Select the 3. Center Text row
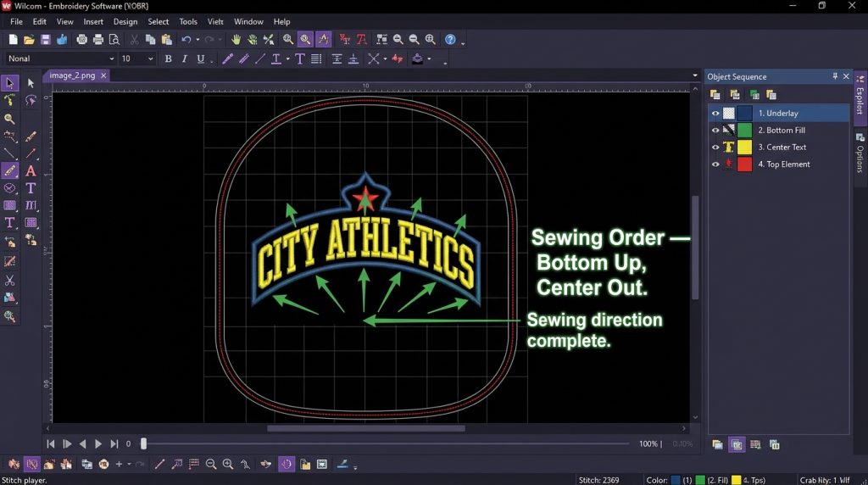This screenshot has height=485, width=868. (x=779, y=148)
